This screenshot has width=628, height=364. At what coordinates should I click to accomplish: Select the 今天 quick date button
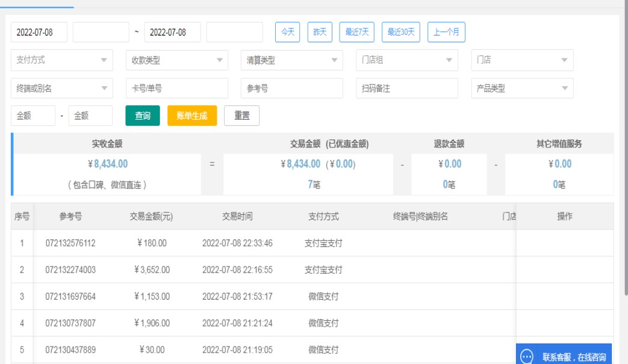[288, 32]
